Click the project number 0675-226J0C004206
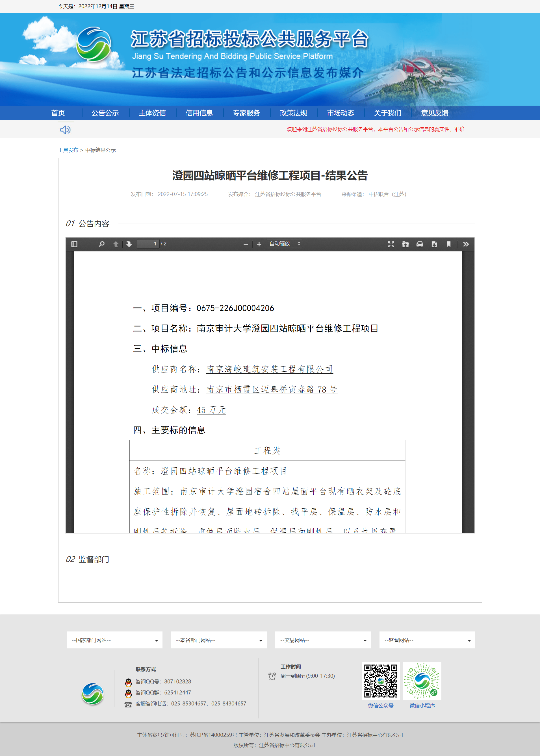Screen dimensions: 540x756 point(235,308)
